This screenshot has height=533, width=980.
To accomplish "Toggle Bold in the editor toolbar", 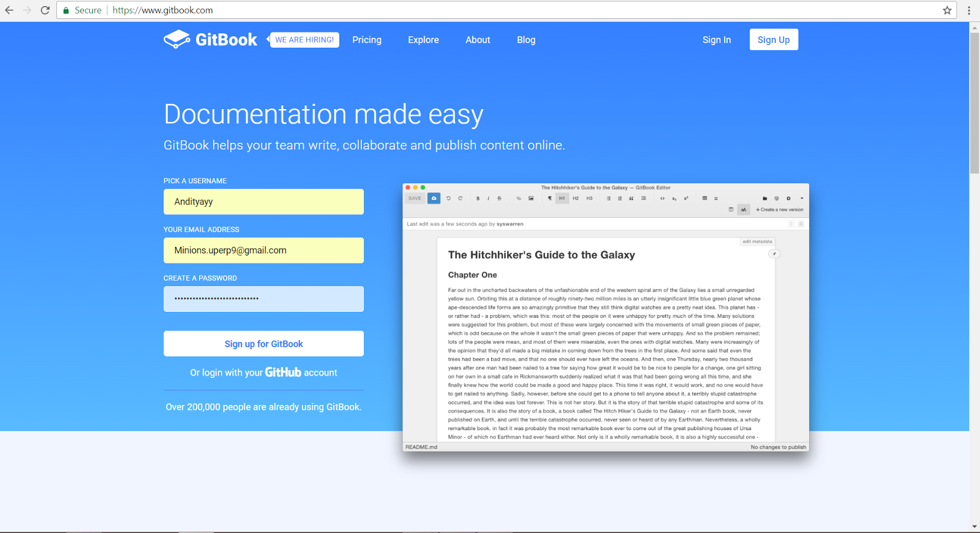I will 478,198.
